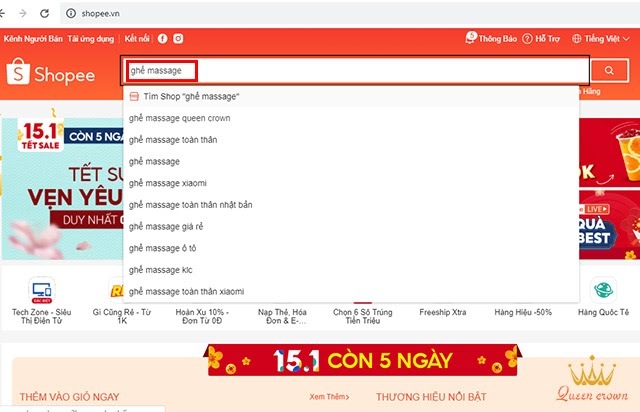The width and height of the screenshot is (640, 412).
Task: Open Hàng Hiệu -50% category
Action: tap(523, 312)
